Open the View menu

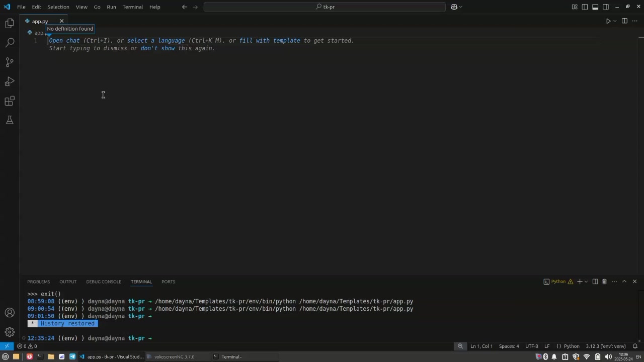pyautogui.click(x=82, y=7)
